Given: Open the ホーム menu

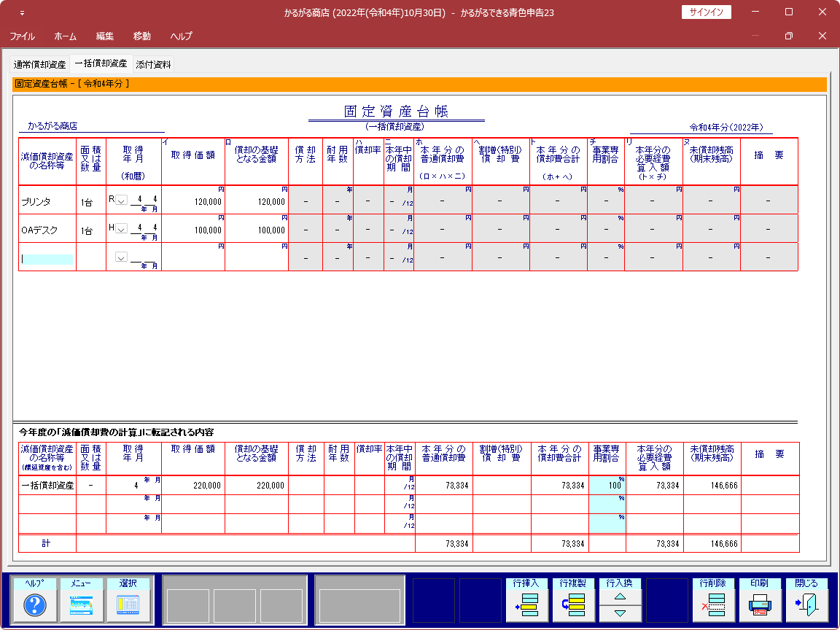Looking at the screenshot, I should coord(66,36).
